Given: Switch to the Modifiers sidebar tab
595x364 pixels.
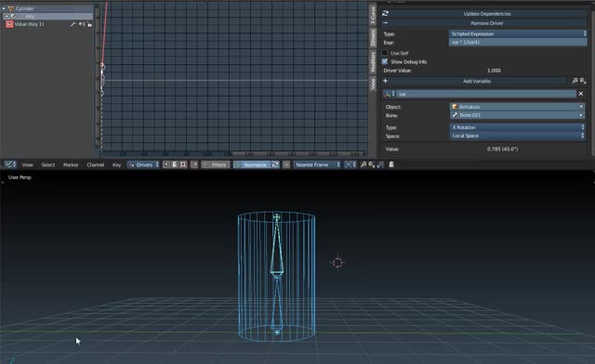Looking at the screenshot, I should [x=373, y=62].
